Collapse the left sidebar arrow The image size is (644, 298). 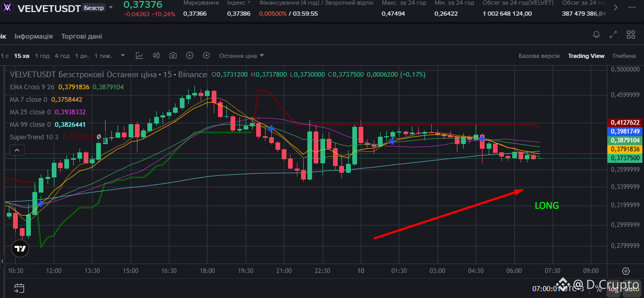[x=2, y=260]
